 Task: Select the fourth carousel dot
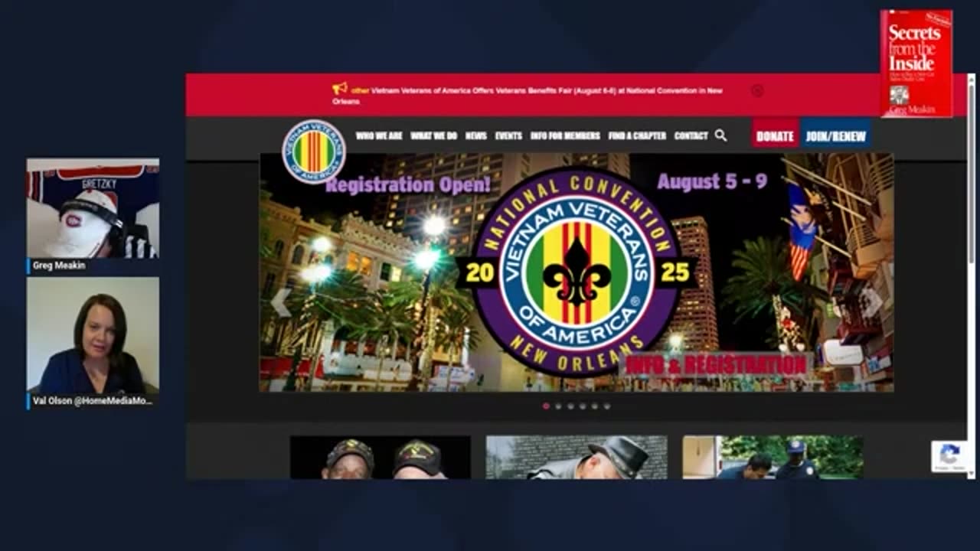pyautogui.click(x=583, y=406)
